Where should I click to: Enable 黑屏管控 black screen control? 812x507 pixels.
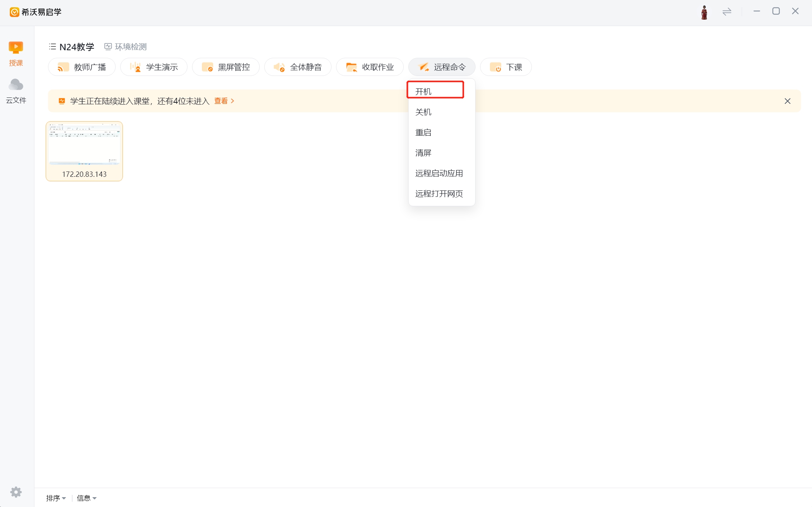[x=226, y=67]
